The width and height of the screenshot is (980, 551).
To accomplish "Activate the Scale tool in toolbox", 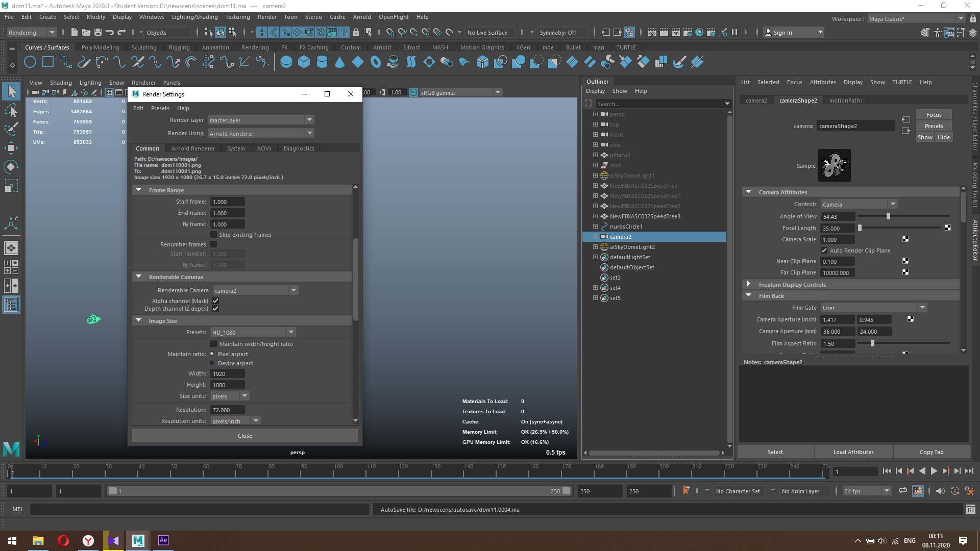I will tap(11, 186).
